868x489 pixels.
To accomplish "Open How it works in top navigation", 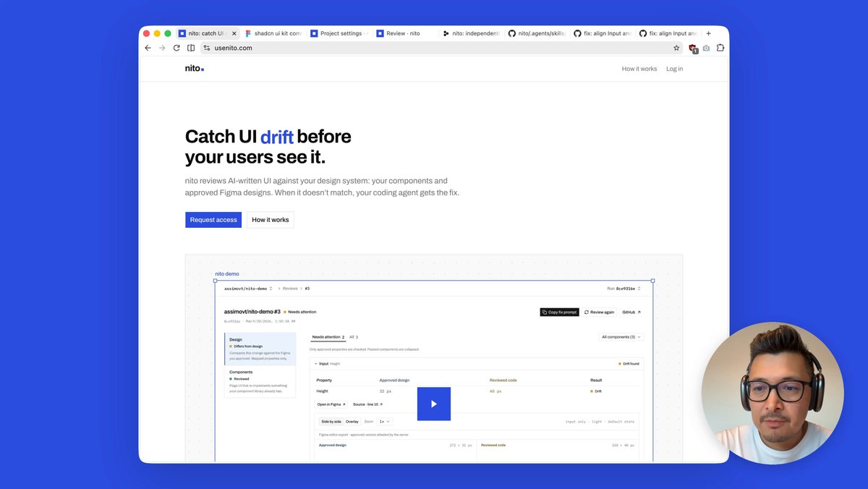I will (639, 69).
